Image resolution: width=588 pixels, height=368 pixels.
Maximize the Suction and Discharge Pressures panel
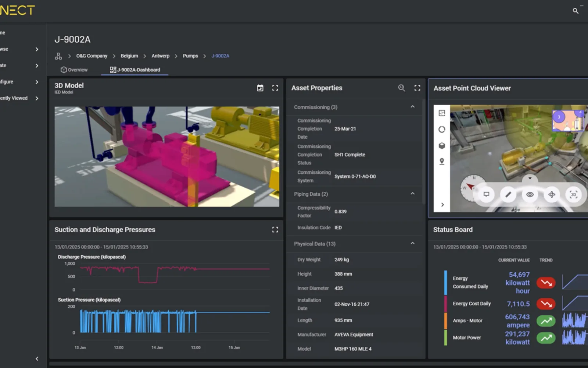(x=275, y=230)
